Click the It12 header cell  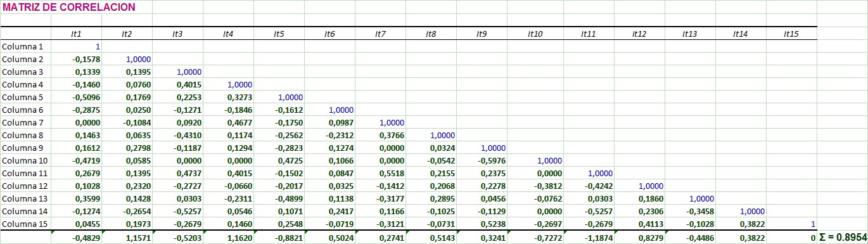pyautogui.click(x=640, y=34)
